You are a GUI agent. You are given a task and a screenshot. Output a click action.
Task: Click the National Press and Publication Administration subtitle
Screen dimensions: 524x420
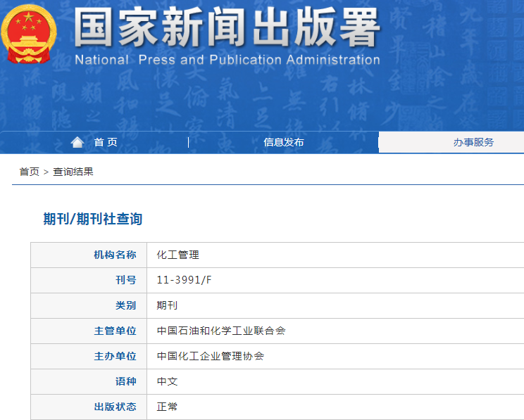click(227, 60)
